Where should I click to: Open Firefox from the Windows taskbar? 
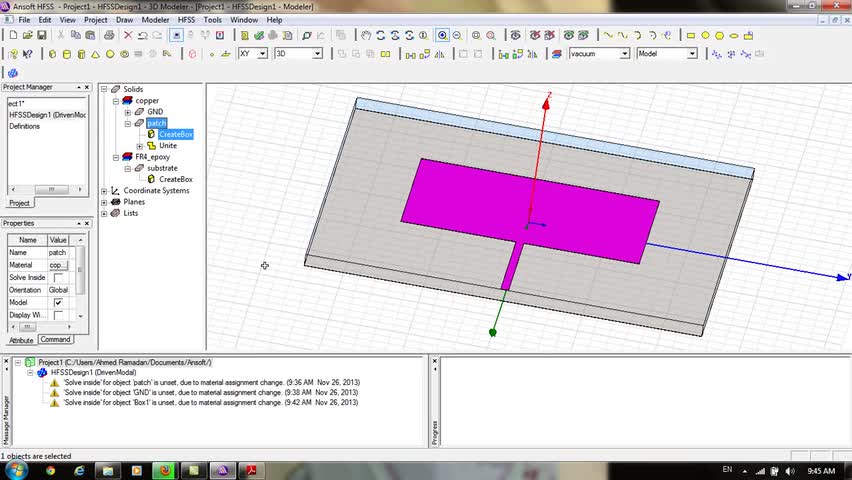166,470
